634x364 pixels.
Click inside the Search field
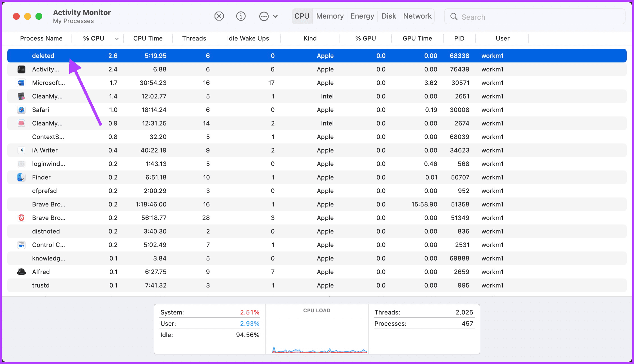535,17
